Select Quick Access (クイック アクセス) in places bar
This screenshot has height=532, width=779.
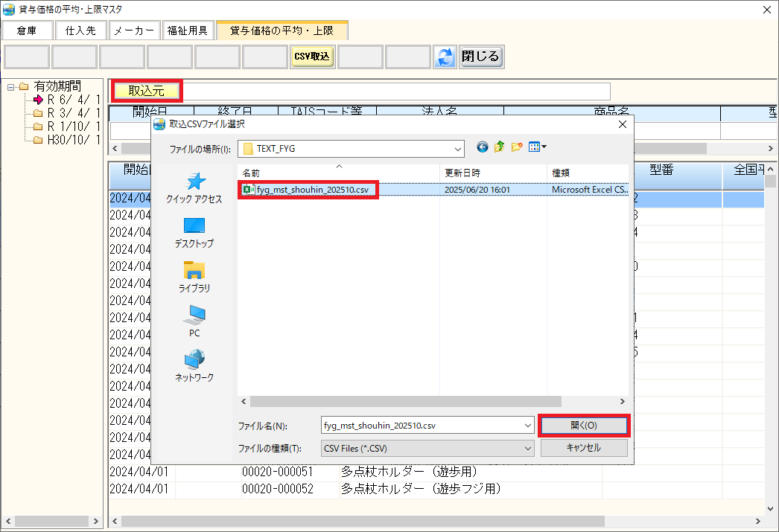click(x=194, y=188)
